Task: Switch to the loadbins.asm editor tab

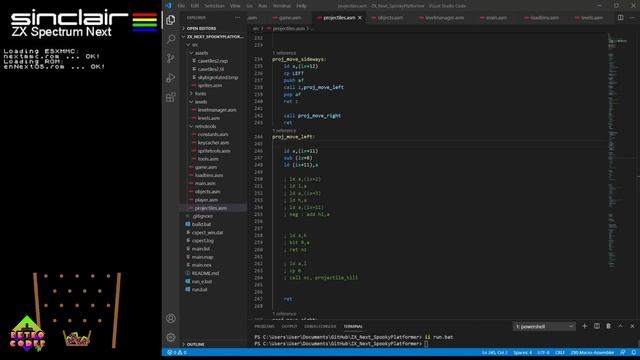Action: (x=544, y=18)
